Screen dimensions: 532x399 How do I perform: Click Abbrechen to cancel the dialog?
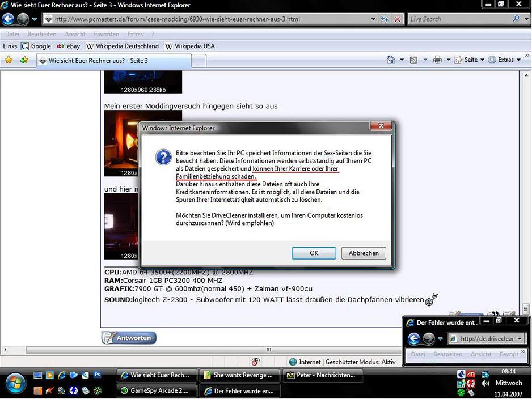[x=364, y=253]
